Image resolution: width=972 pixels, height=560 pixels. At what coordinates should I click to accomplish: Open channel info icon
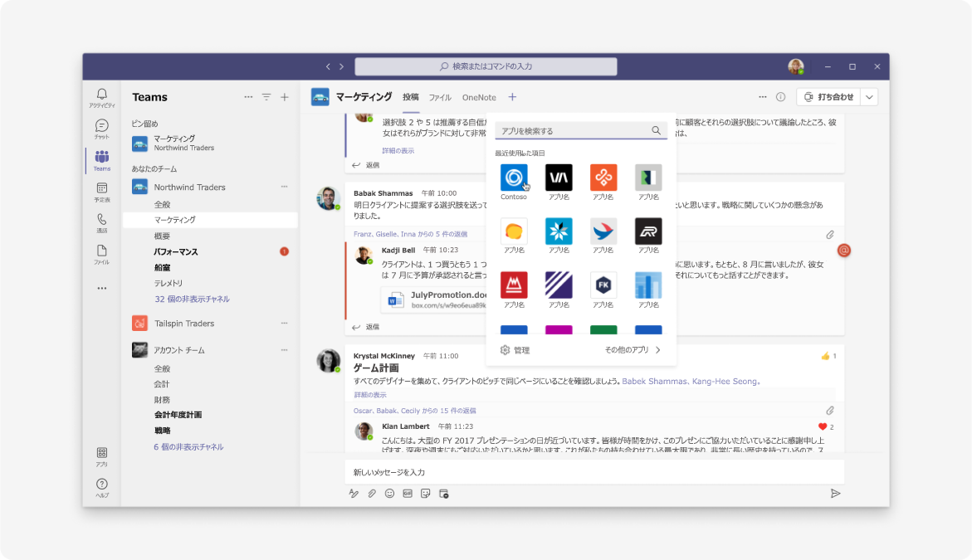780,97
